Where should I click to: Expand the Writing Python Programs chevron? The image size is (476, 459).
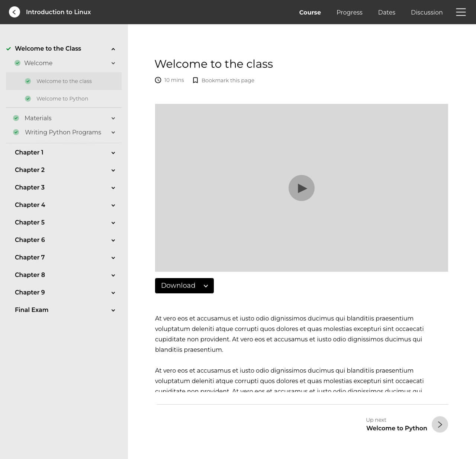pos(113,133)
